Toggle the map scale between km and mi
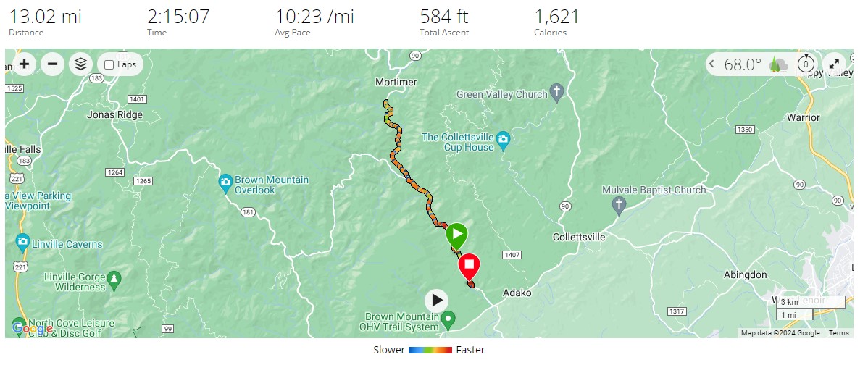 [811, 309]
